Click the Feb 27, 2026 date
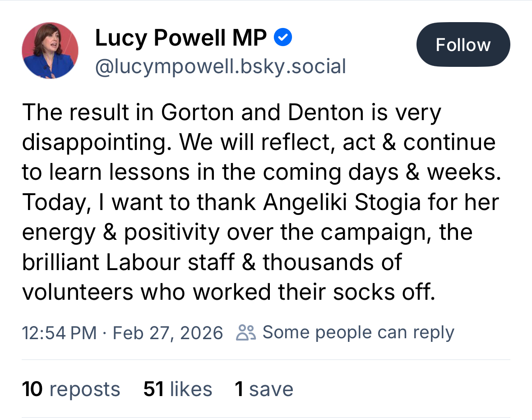 click(x=168, y=333)
